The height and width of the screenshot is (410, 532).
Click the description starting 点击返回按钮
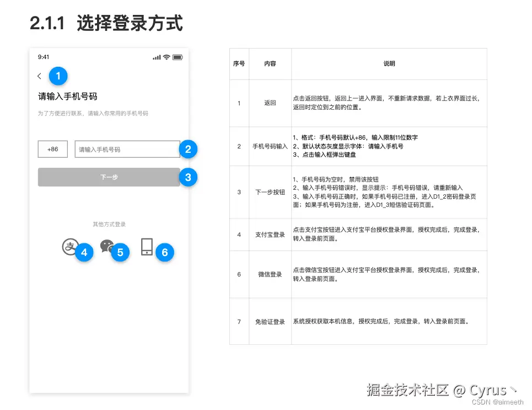(x=386, y=103)
